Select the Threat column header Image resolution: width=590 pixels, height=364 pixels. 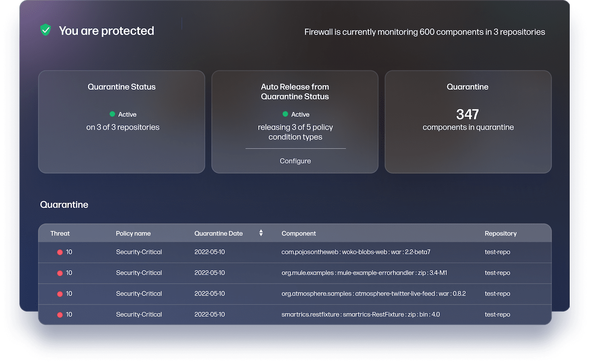coord(60,233)
